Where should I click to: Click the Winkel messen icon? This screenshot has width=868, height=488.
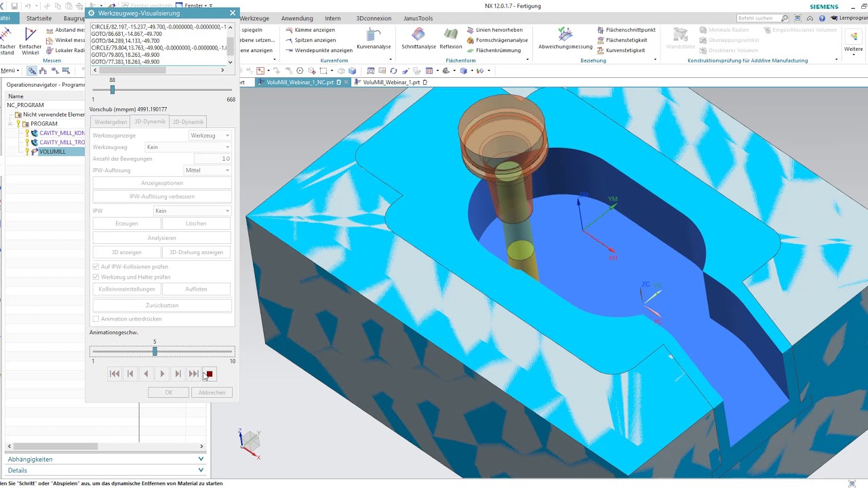50,40
